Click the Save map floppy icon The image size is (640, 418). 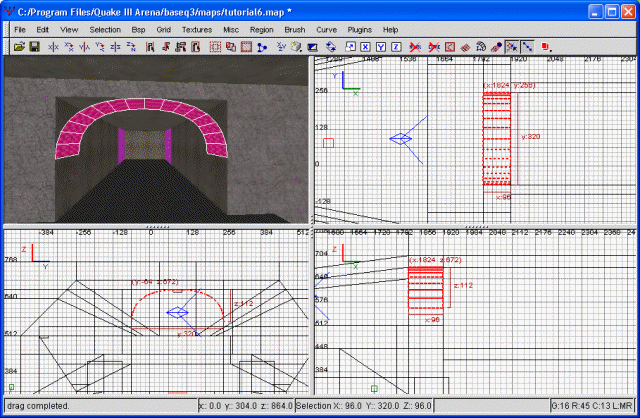[34, 47]
